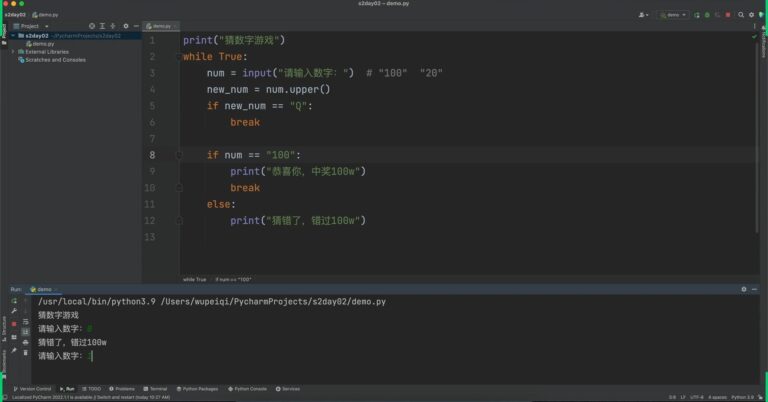Expand External Libraries node
This screenshot has height=402, width=768.
pos(13,51)
